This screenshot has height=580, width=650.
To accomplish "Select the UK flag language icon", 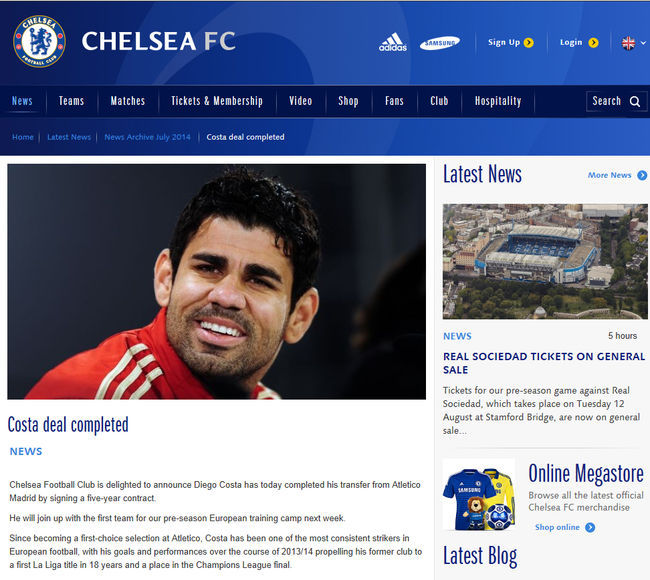I will pos(628,43).
